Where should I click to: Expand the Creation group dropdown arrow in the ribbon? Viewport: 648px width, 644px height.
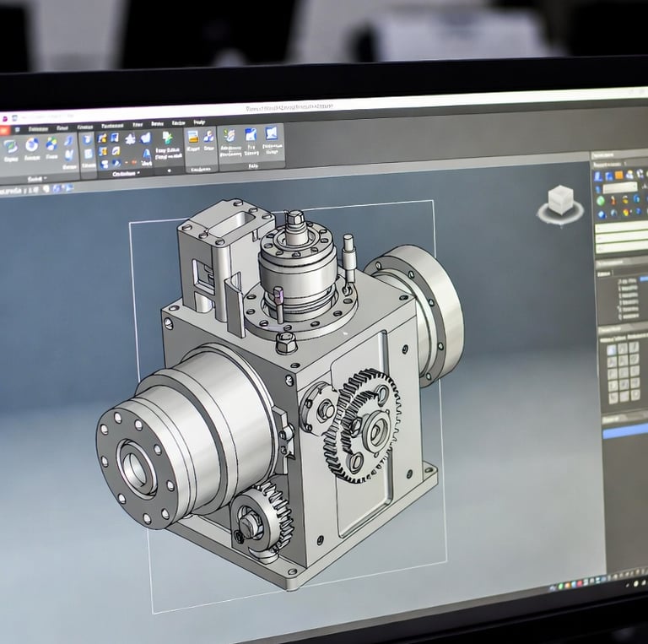(138, 173)
